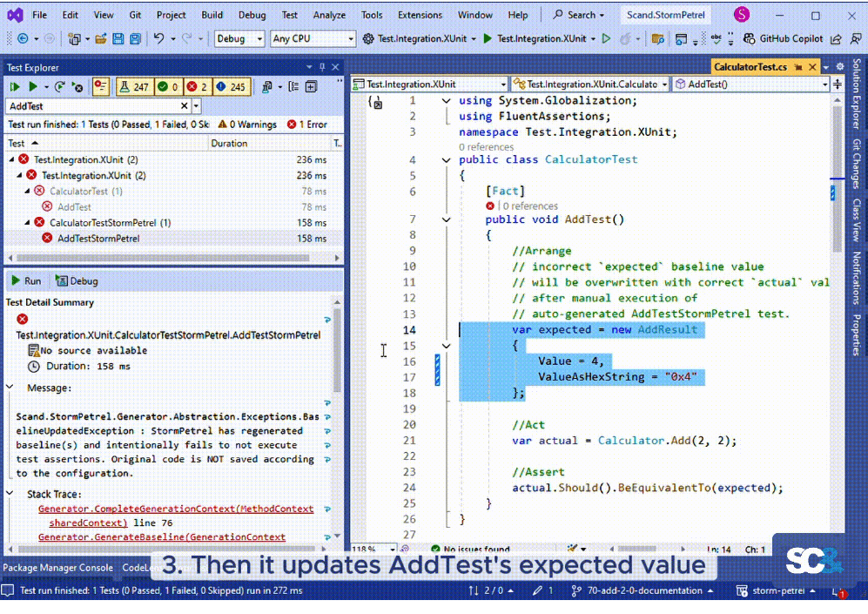Image resolution: width=868 pixels, height=614 pixels.
Task: Open the Any CPU platform dropdown
Action: (x=313, y=38)
